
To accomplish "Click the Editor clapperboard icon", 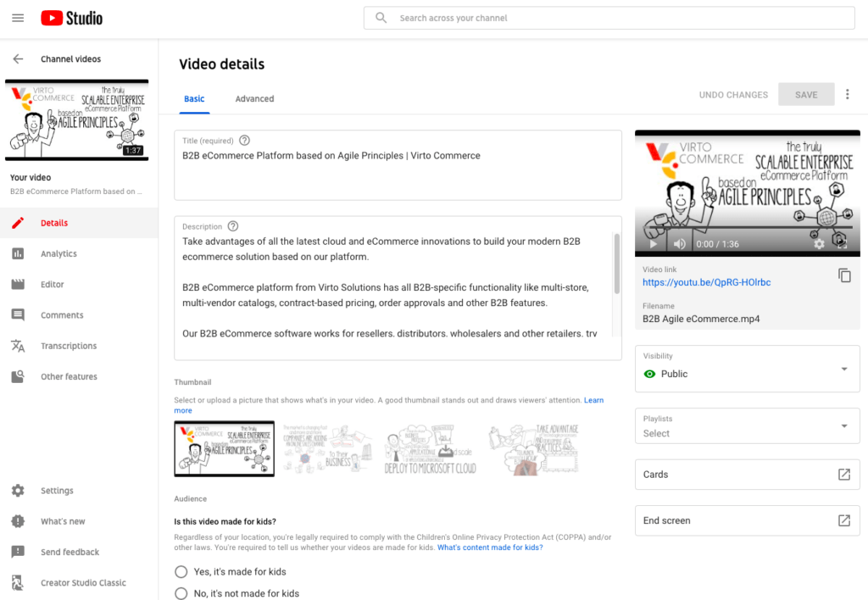I will tap(18, 284).
